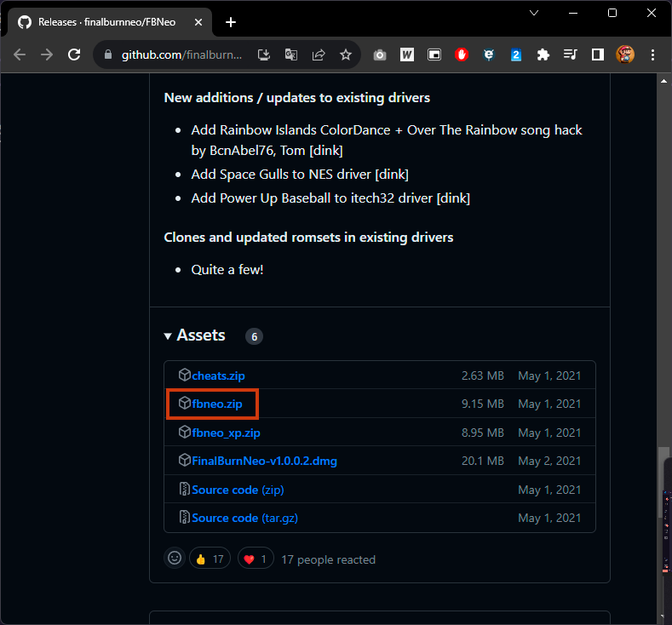This screenshot has width=672, height=625.
Task: Download Source code (zip)
Action: click(238, 490)
